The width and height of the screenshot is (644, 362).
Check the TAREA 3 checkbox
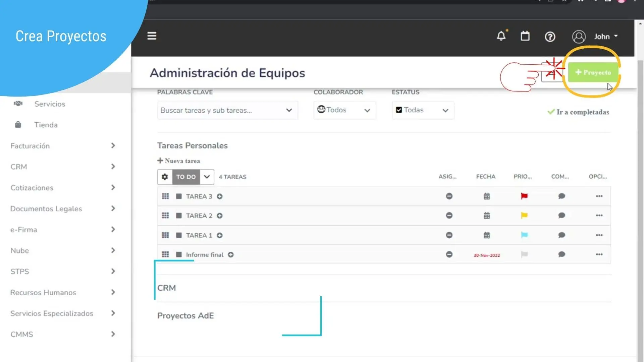tap(179, 196)
